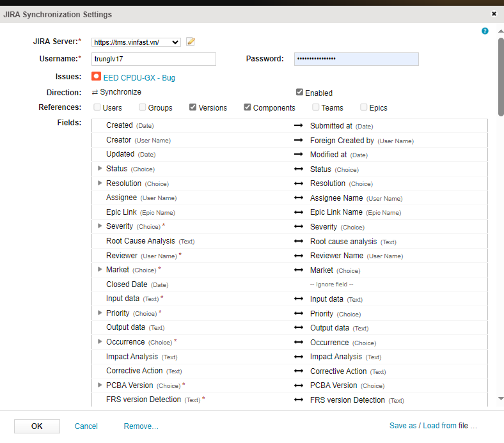Image resolution: width=504 pixels, height=443 pixels.
Task: Click the Save as link
Action: point(403,425)
